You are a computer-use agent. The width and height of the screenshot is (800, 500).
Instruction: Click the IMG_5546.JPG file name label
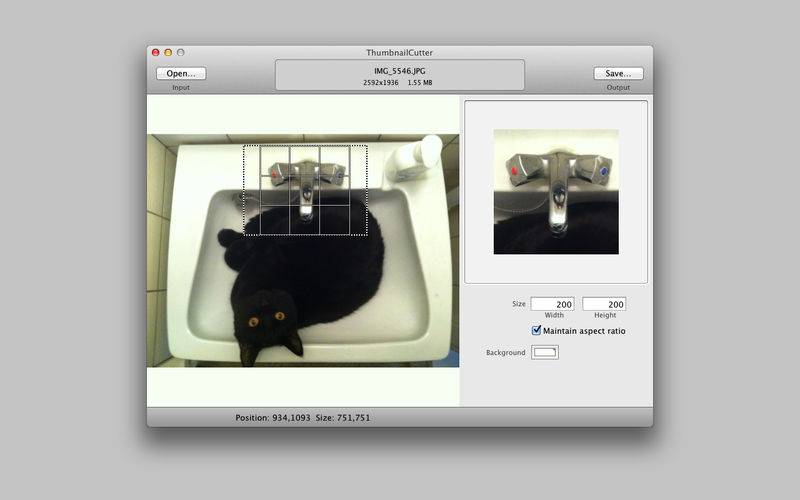[x=399, y=71]
